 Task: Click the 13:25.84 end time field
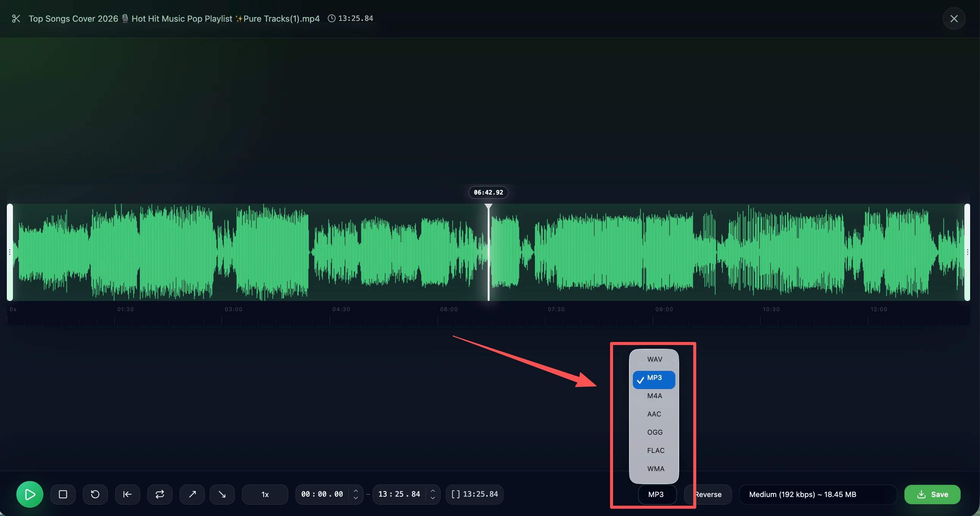pos(399,494)
